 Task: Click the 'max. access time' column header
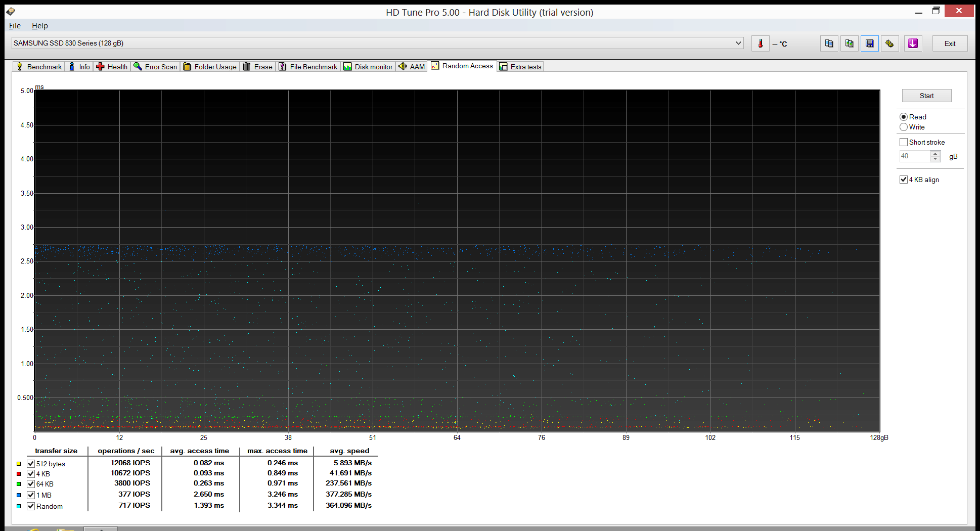(x=277, y=451)
